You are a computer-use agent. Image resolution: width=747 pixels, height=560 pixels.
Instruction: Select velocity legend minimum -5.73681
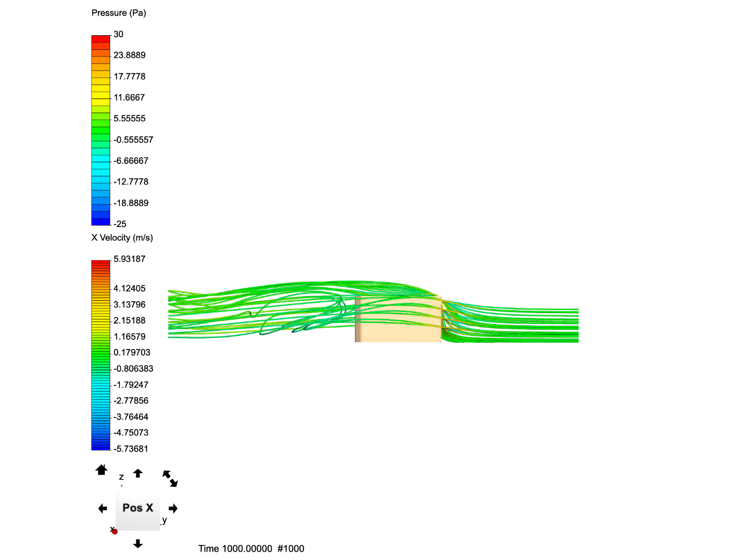coord(131,449)
